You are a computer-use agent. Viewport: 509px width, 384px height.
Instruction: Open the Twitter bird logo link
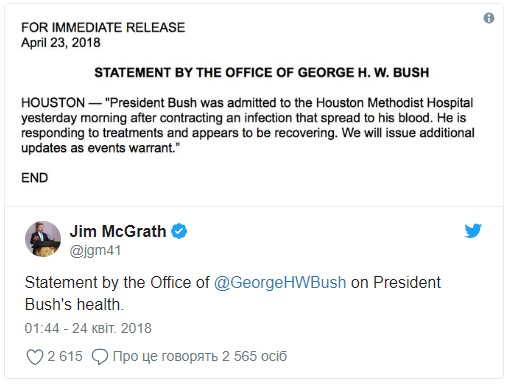point(473,231)
